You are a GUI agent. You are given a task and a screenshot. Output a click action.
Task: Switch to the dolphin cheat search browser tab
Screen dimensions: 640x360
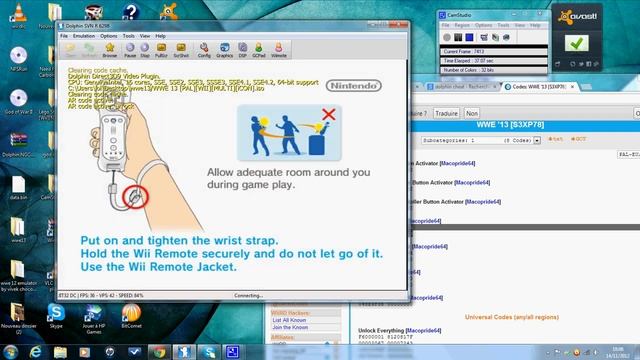point(461,87)
